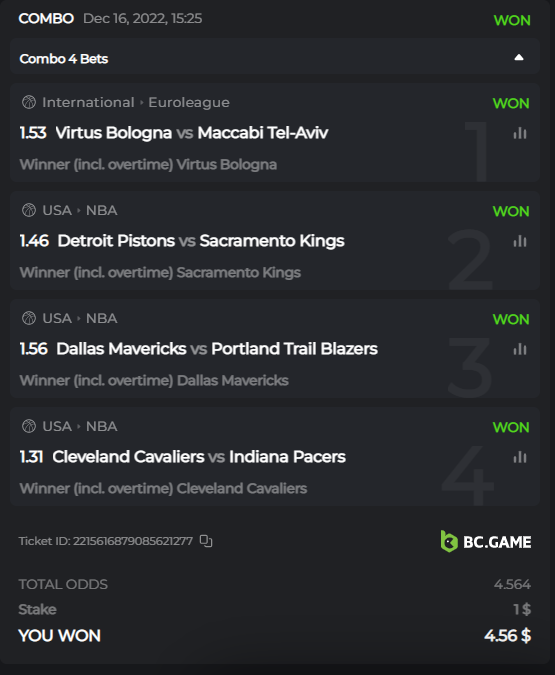Click the International category breadcrumb

(x=88, y=102)
